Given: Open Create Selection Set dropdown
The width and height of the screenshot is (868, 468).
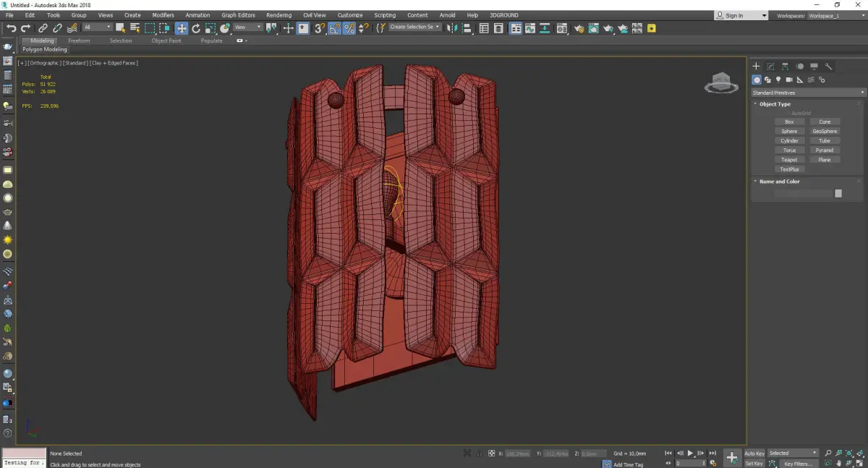Looking at the screenshot, I should point(414,27).
